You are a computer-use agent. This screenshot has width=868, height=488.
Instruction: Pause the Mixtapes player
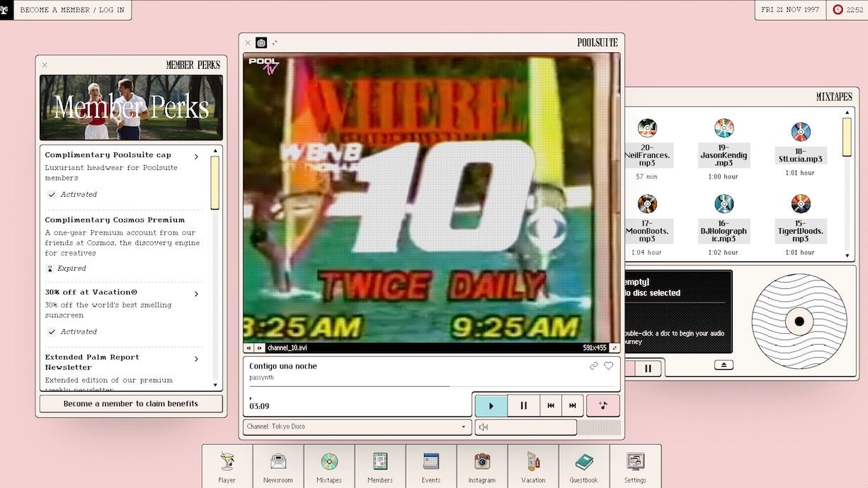pyautogui.click(x=648, y=368)
